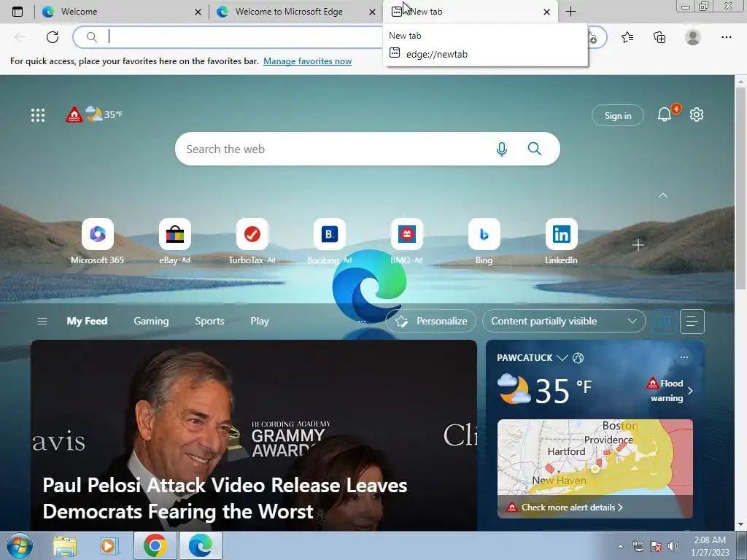The height and width of the screenshot is (560, 747).
Task: Click the volume speaker tray icon
Action: click(673, 546)
